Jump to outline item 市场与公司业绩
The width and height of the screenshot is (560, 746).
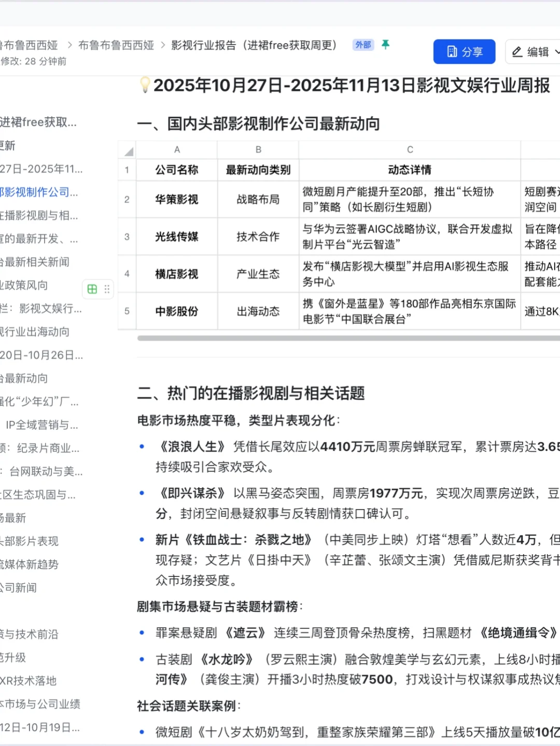[40, 704]
